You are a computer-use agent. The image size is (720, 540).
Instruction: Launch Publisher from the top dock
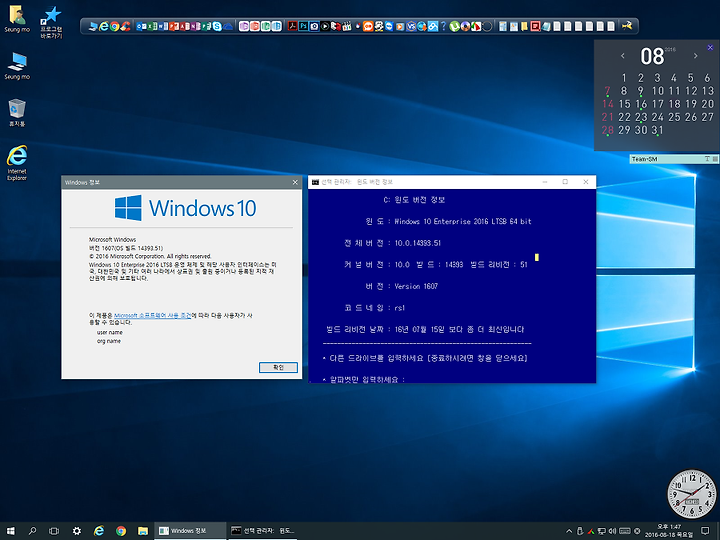point(206,26)
